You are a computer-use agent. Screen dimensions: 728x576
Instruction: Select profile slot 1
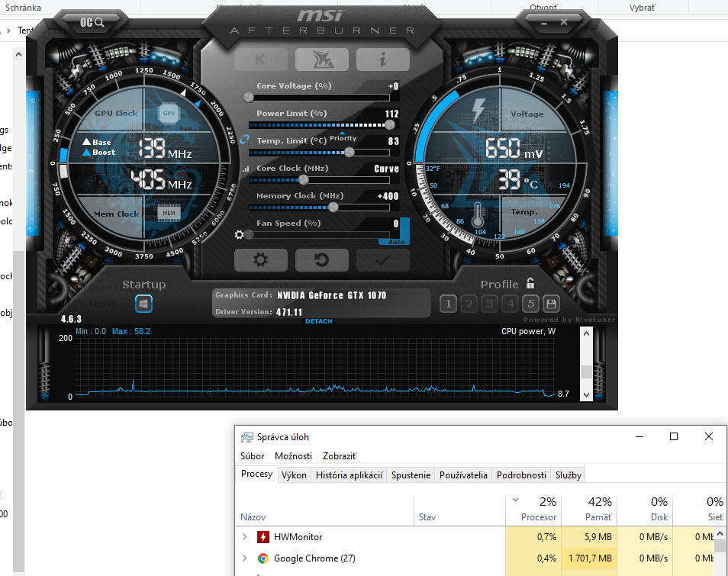448,304
